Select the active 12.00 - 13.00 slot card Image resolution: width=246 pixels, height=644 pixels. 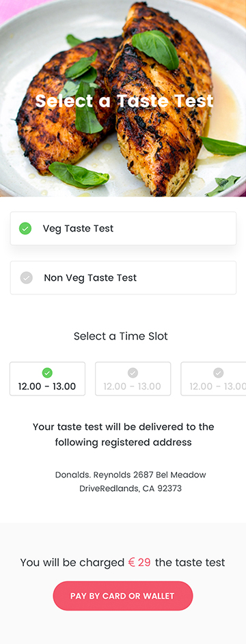[x=47, y=378]
